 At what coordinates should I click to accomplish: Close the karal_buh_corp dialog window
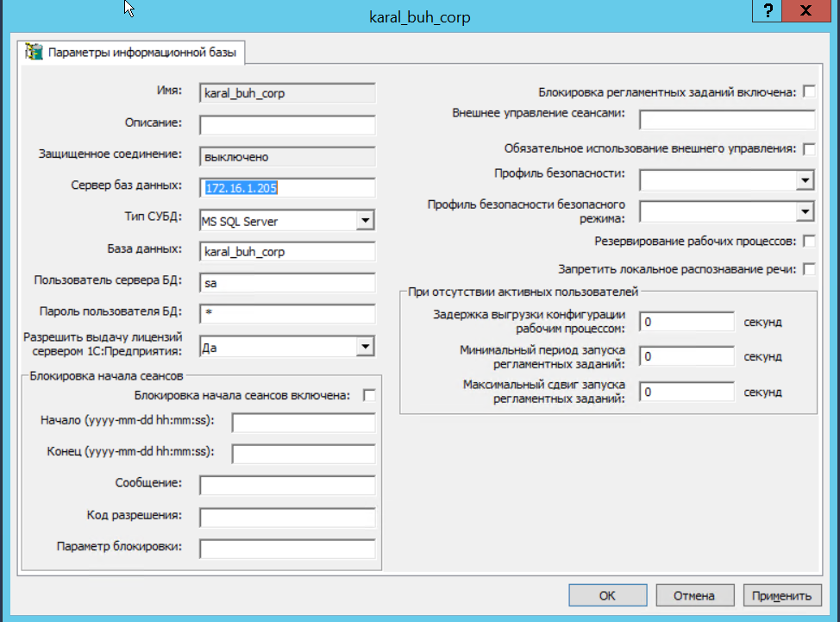coord(806,11)
